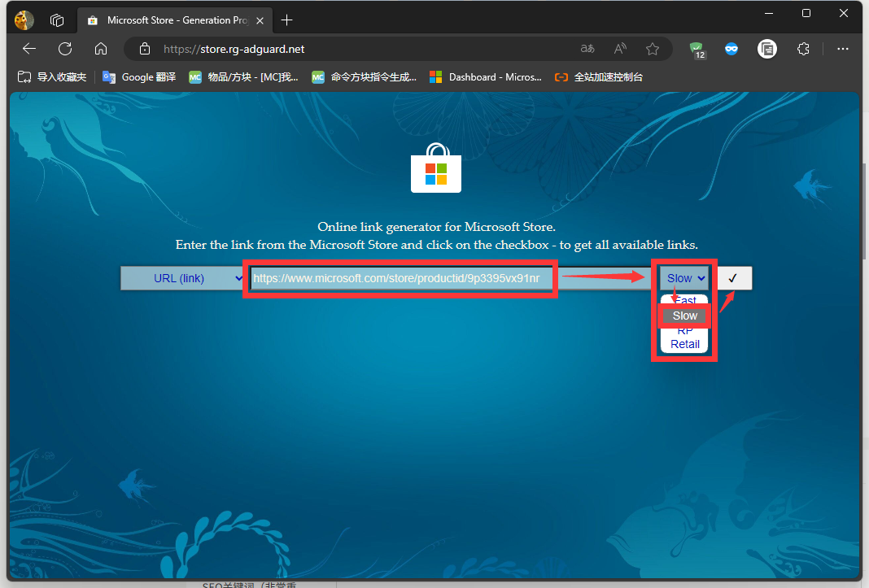Click the address bar URL text

pyautogui.click(x=234, y=49)
